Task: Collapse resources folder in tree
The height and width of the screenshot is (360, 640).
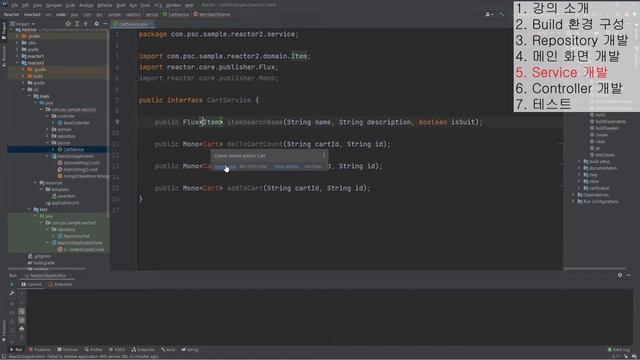Action: tap(36, 183)
